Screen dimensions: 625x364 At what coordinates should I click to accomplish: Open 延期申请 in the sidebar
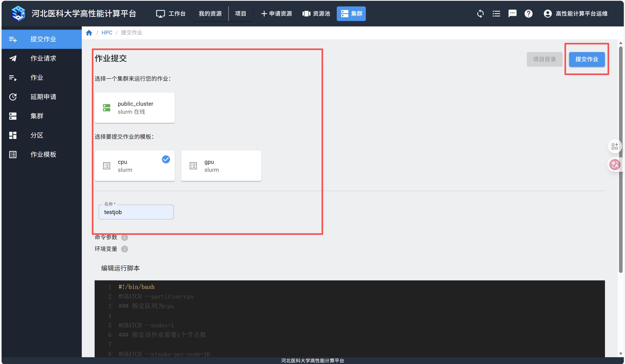click(x=43, y=97)
